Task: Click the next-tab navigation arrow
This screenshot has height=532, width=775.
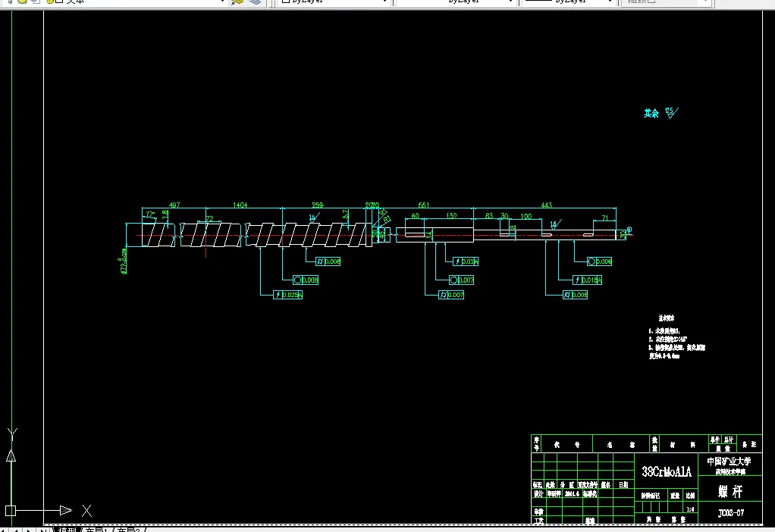Action: (x=30, y=530)
